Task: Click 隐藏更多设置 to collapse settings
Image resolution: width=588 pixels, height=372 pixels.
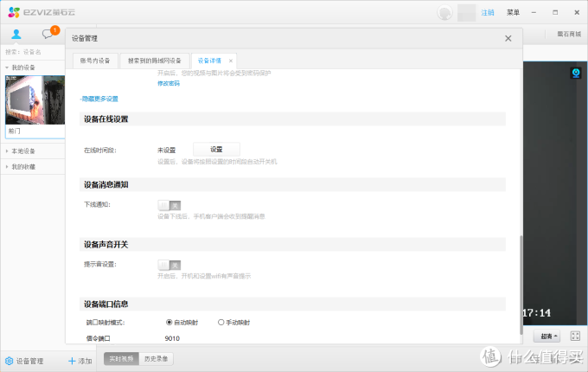Action: tap(99, 99)
